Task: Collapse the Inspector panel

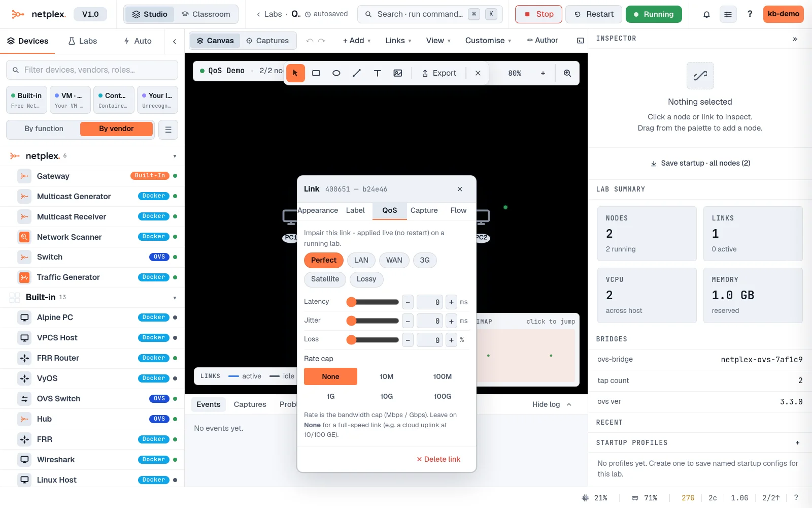Action: 795,39
